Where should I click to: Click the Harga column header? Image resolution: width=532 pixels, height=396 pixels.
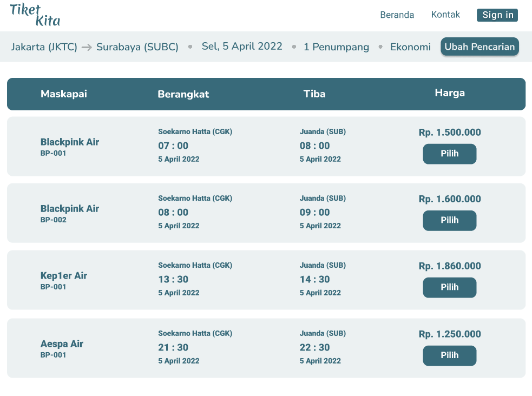[x=450, y=93]
